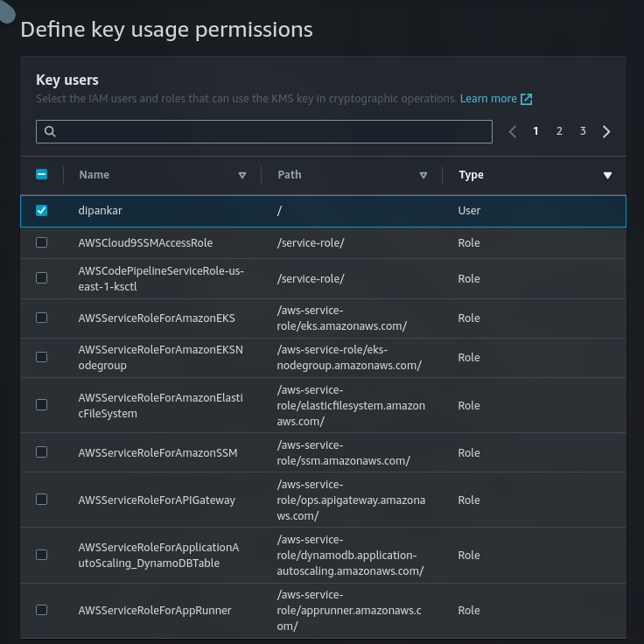The image size is (644, 644).
Task: Uncheck the dipankar user checkbox
Action: coord(41,211)
